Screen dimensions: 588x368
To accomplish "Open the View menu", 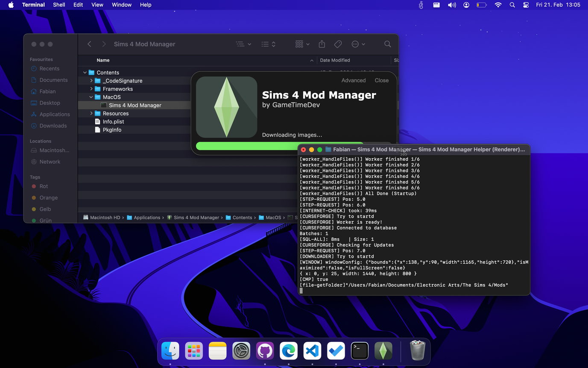I will 97,5.
